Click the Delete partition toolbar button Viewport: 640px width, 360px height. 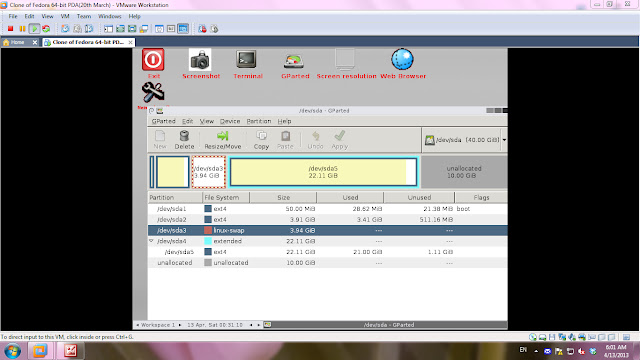pos(184,140)
